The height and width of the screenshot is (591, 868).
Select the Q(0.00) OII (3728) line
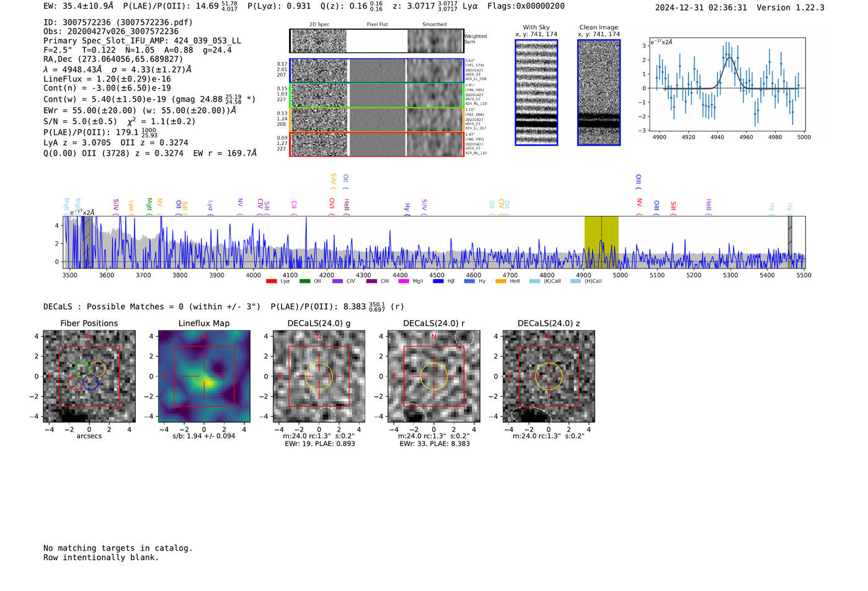point(150,153)
